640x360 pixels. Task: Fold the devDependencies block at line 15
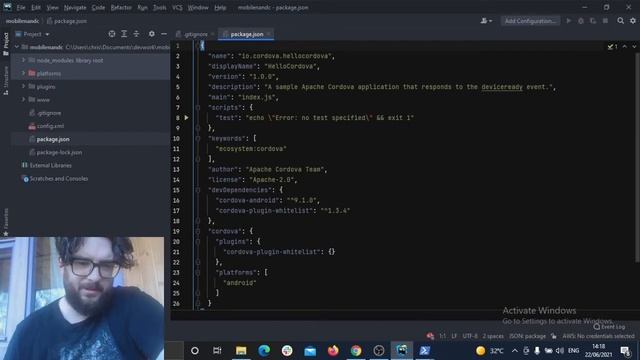pos(198,190)
